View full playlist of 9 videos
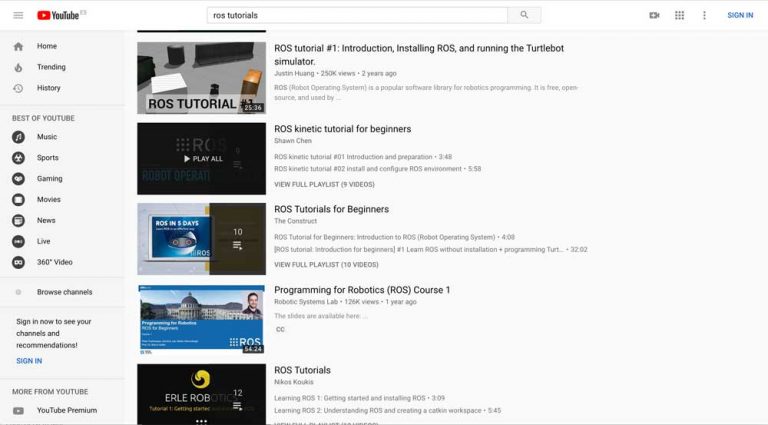The width and height of the screenshot is (768, 425). point(324,185)
